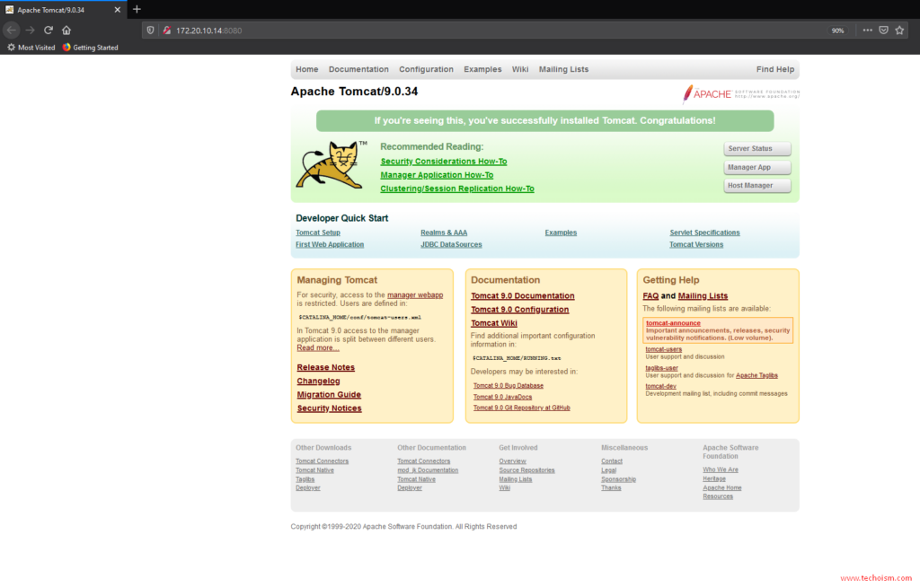This screenshot has height=588, width=920.
Task: Open Tomcat 9.0 Configuration link
Action: click(520, 310)
